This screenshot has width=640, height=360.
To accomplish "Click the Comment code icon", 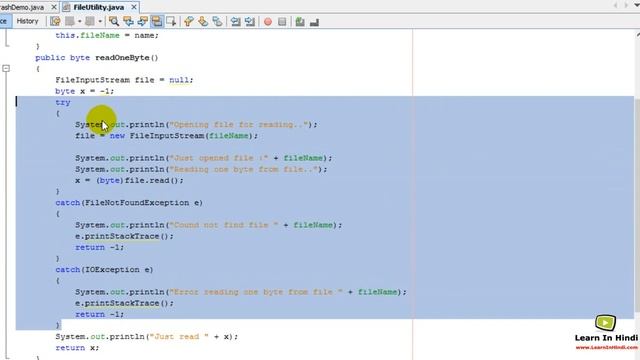I will (300, 22).
